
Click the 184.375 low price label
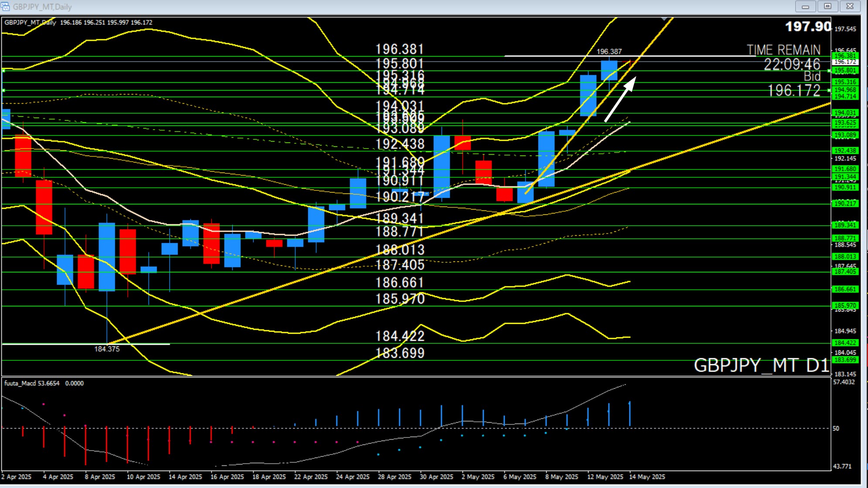point(107,349)
